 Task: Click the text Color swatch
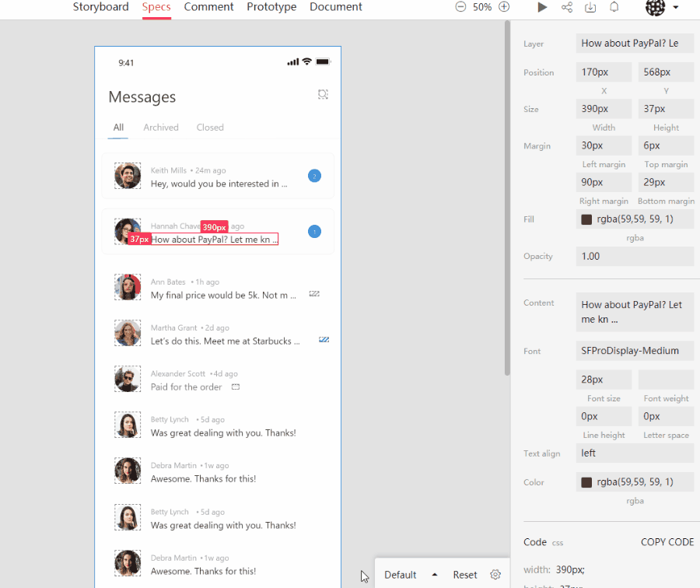pyautogui.click(x=586, y=482)
